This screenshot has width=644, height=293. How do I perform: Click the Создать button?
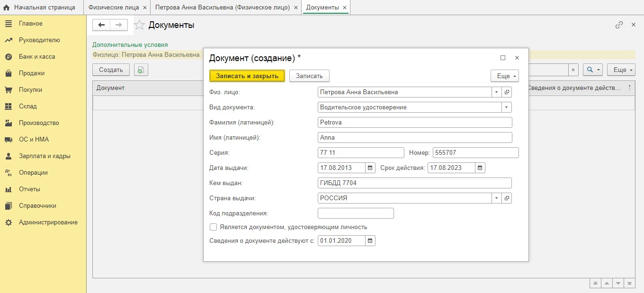tap(111, 70)
